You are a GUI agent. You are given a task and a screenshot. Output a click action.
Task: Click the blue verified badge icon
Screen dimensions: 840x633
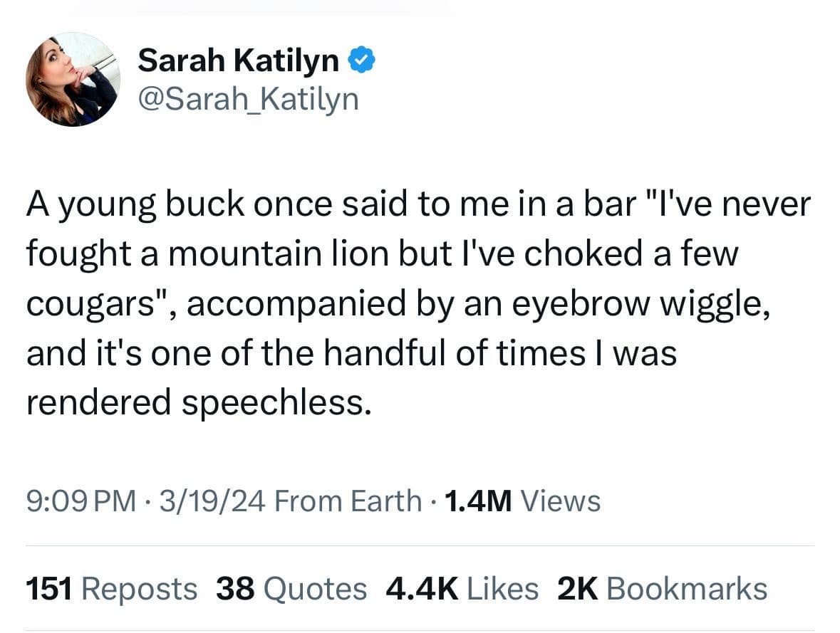point(363,59)
